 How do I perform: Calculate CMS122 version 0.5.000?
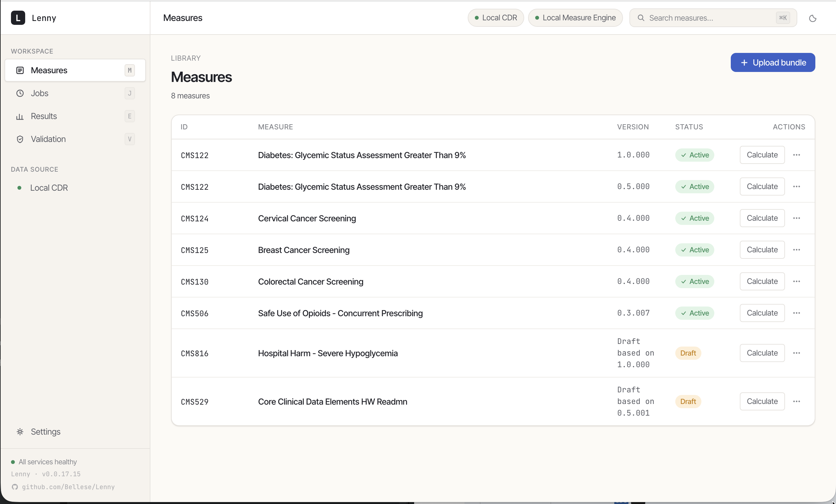[762, 186]
